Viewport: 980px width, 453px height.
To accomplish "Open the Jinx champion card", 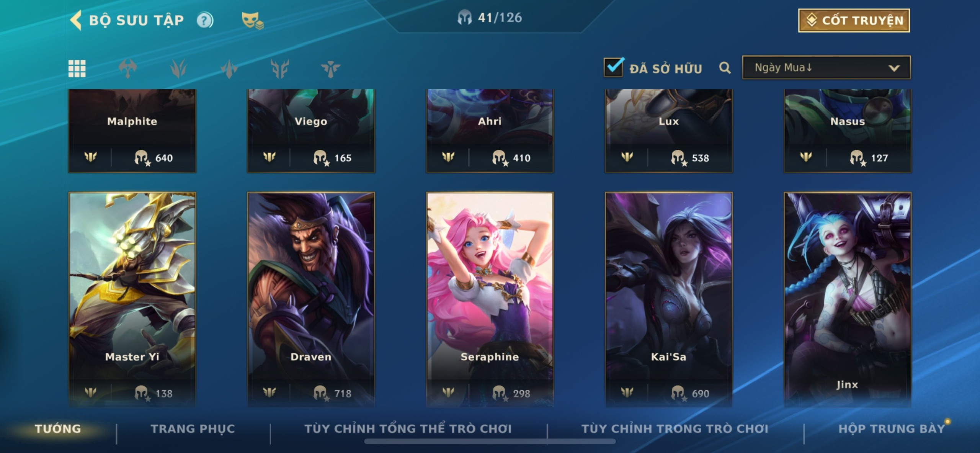I will click(x=848, y=299).
